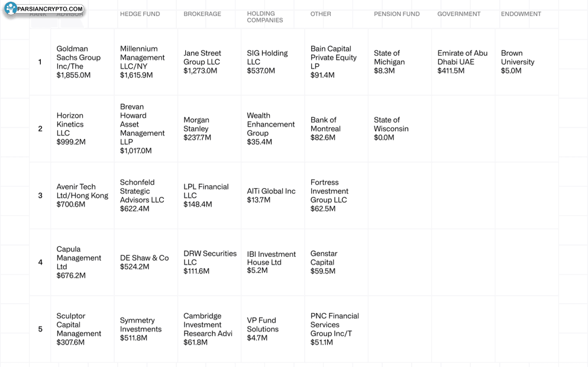The image size is (588, 367).
Task: Select the rank 3 row number
Action: coord(40,195)
